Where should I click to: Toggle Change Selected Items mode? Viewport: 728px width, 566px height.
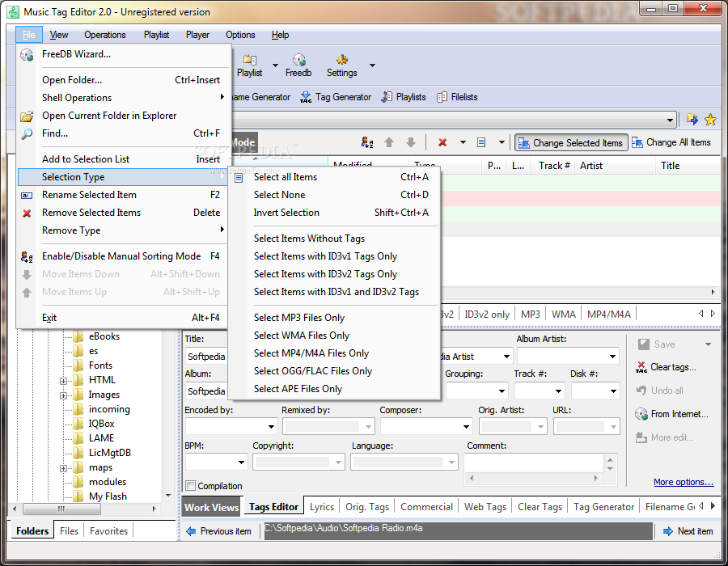click(x=570, y=142)
